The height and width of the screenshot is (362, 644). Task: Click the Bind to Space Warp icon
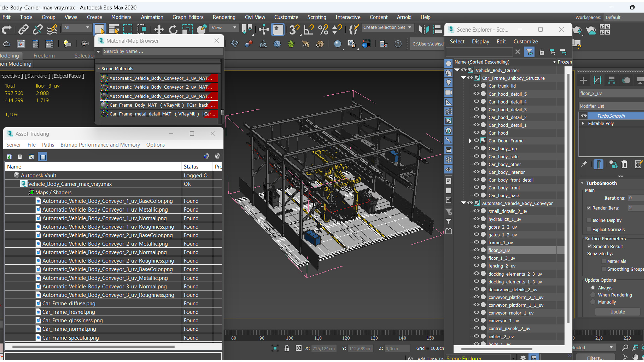coord(52,29)
